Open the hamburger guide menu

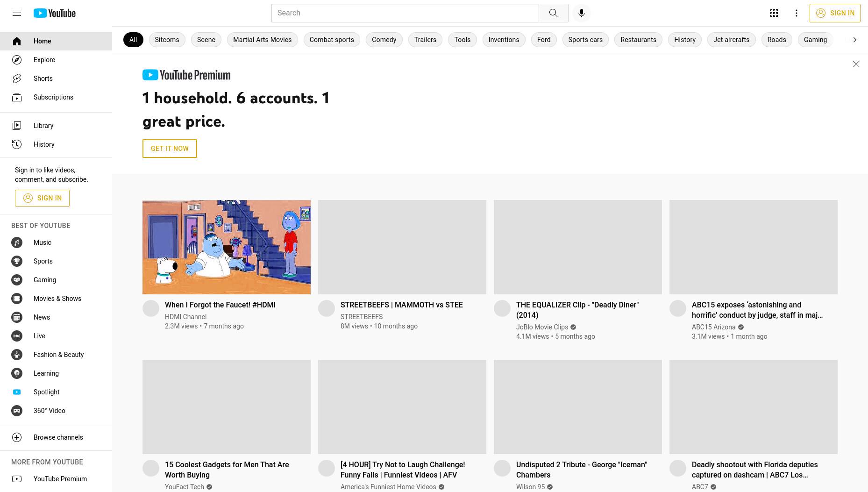(17, 13)
